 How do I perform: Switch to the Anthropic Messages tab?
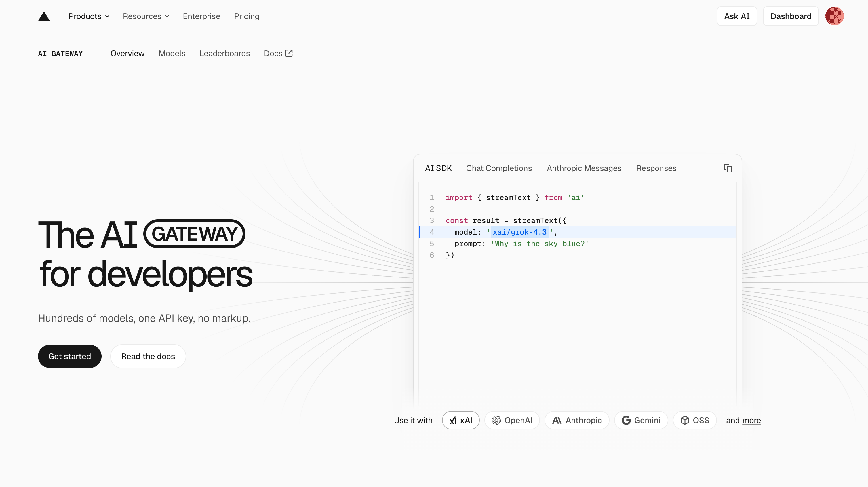584,168
